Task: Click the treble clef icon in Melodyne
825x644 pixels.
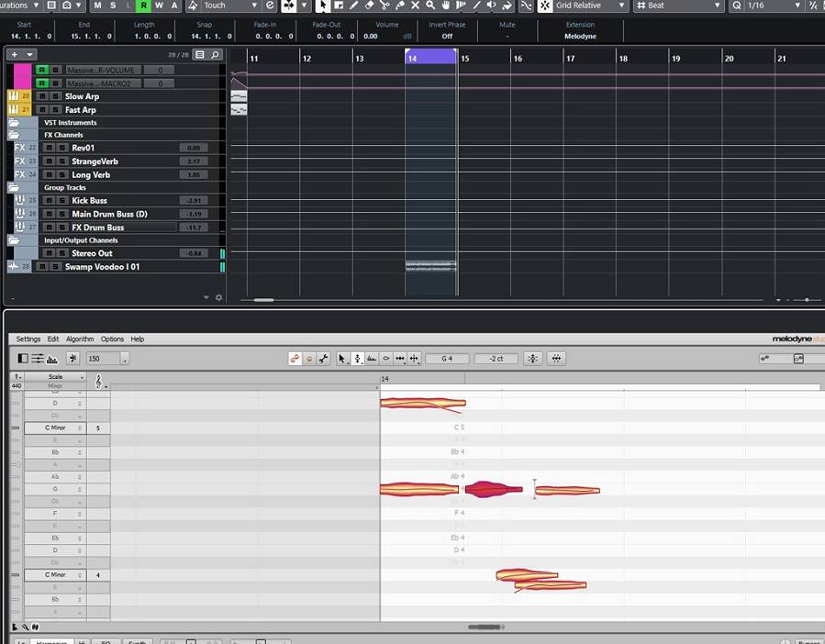Action: click(x=98, y=382)
